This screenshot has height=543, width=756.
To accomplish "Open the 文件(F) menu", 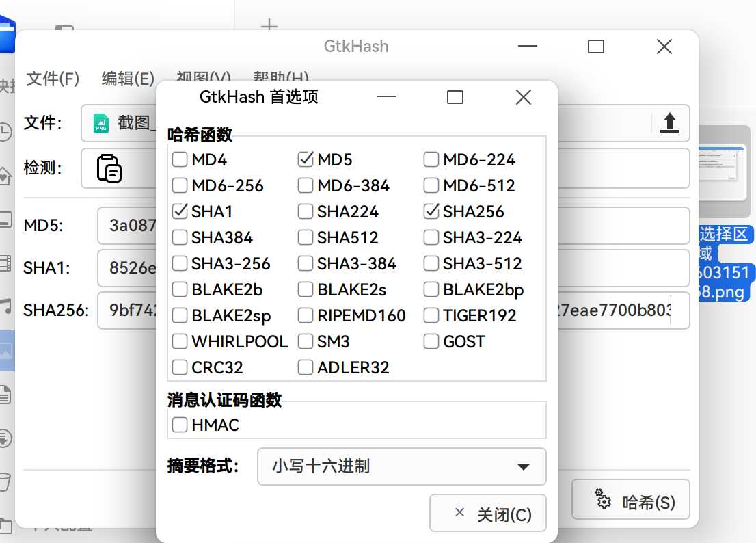I will point(53,79).
